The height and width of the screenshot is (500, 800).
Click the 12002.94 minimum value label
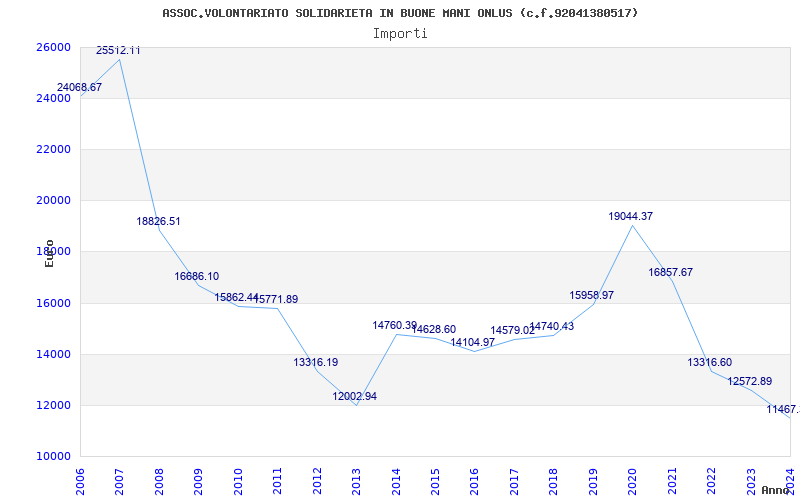(x=355, y=396)
